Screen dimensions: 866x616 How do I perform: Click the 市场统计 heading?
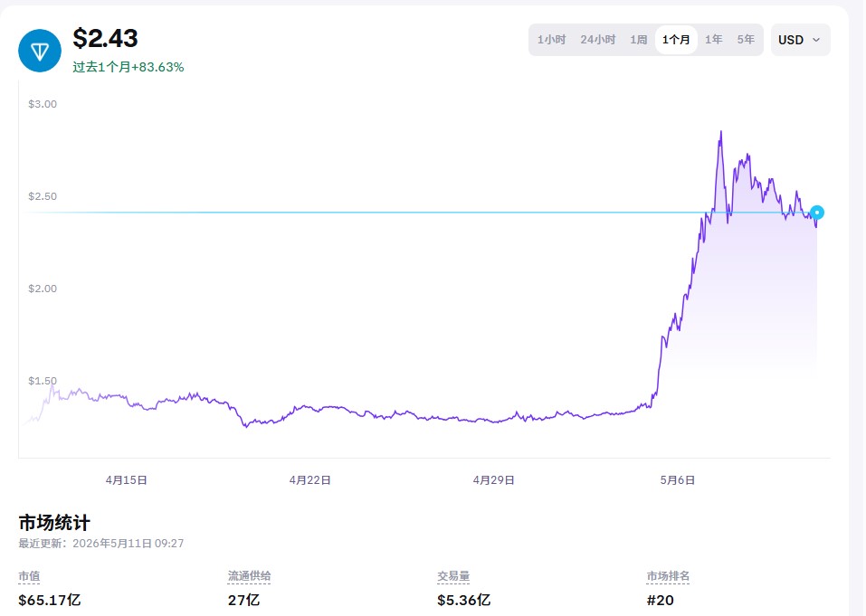click(x=54, y=522)
